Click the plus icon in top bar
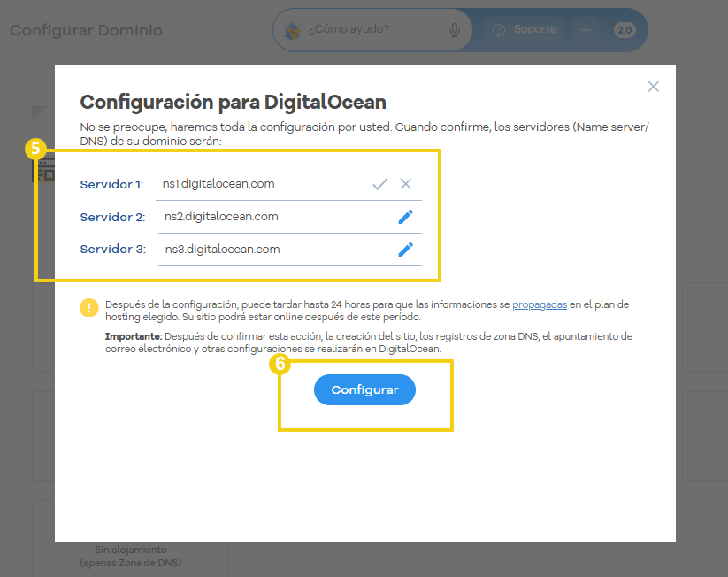The height and width of the screenshot is (577, 728). click(586, 30)
